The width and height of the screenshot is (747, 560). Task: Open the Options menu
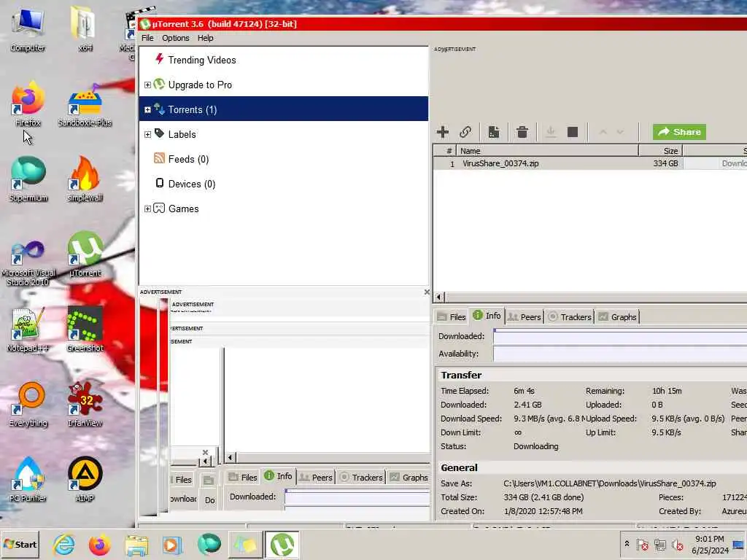(x=175, y=38)
